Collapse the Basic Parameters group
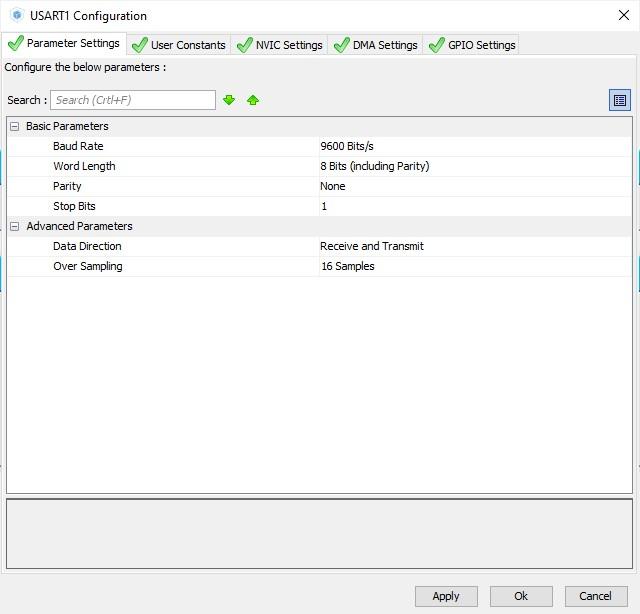 (15, 127)
